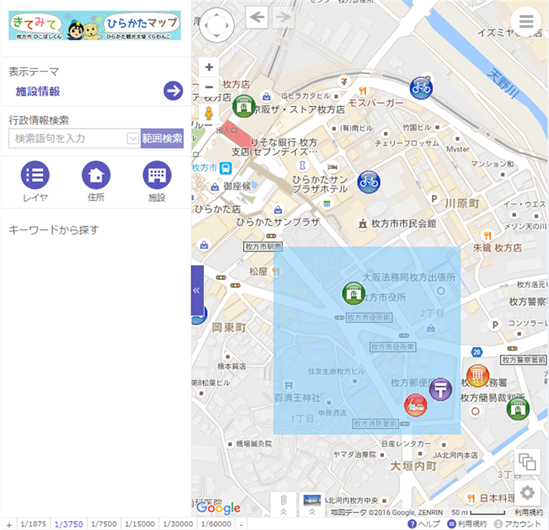The height and width of the screenshot is (530, 549).
Task: Open the hamburger menu on the map
Action: point(526,22)
